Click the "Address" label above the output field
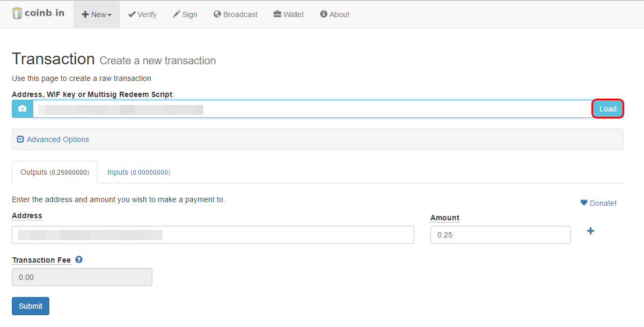This screenshot has height=327, width=644. (x=27, y=215)
